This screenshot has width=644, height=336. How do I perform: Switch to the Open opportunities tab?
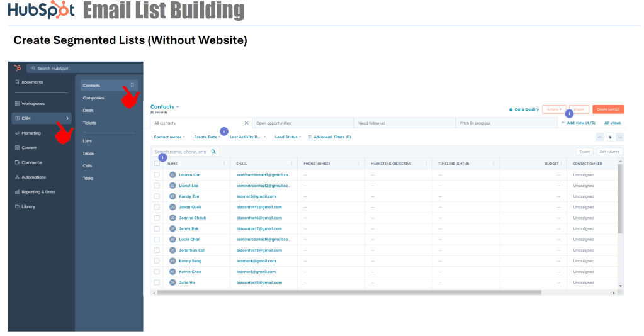tap(302, 123)
